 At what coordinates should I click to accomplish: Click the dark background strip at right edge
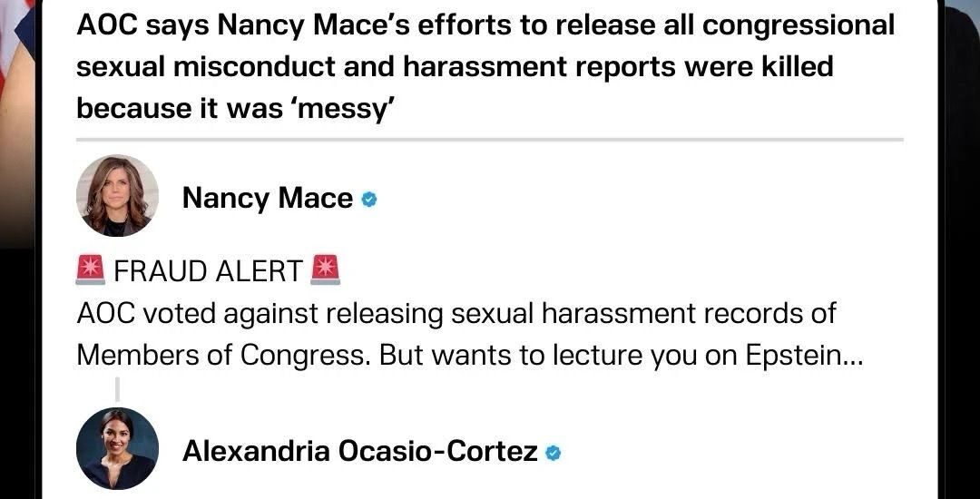(961, 249)
